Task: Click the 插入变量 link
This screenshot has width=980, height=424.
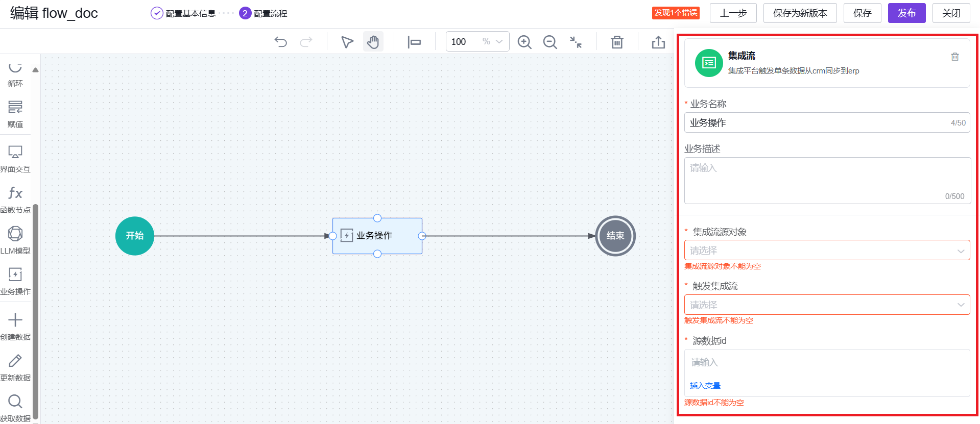Action: 705,386
